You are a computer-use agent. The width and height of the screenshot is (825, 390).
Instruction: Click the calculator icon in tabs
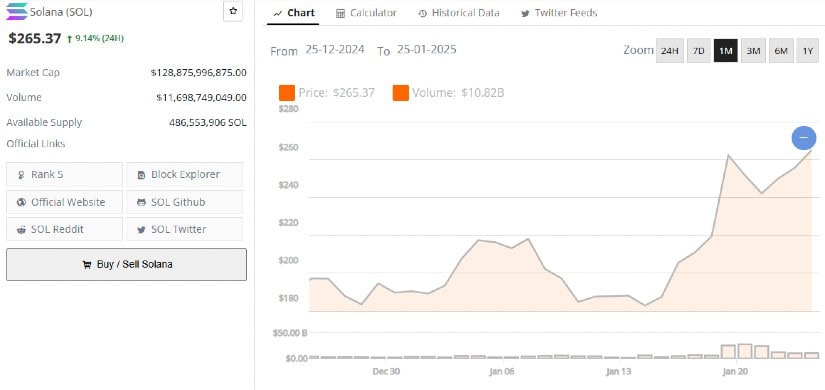coord(340,14)
